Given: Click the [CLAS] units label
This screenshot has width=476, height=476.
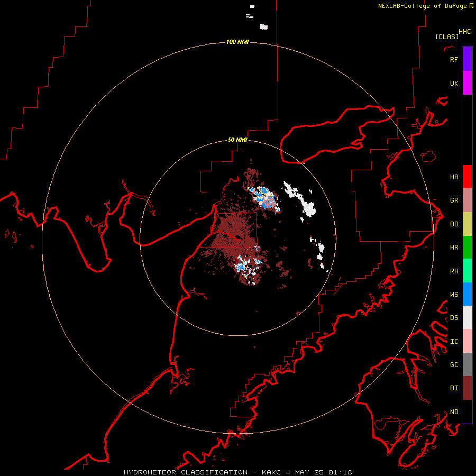Looking at the screenshot, I should coord(447,36).
